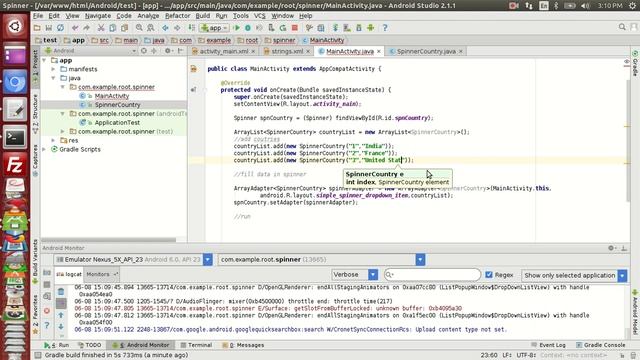Collapse the app module tree node
Viewport: 640px width, 360px height.
[44, 60]
